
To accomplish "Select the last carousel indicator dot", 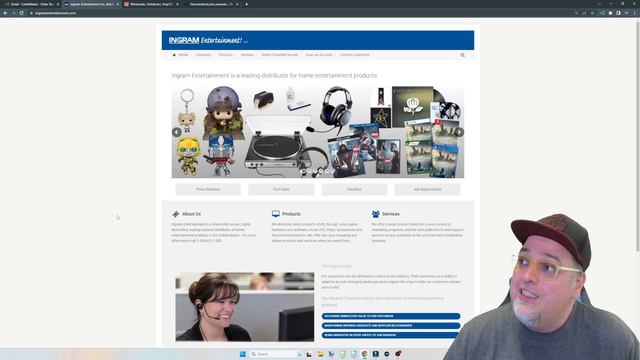I will point(332,171).
